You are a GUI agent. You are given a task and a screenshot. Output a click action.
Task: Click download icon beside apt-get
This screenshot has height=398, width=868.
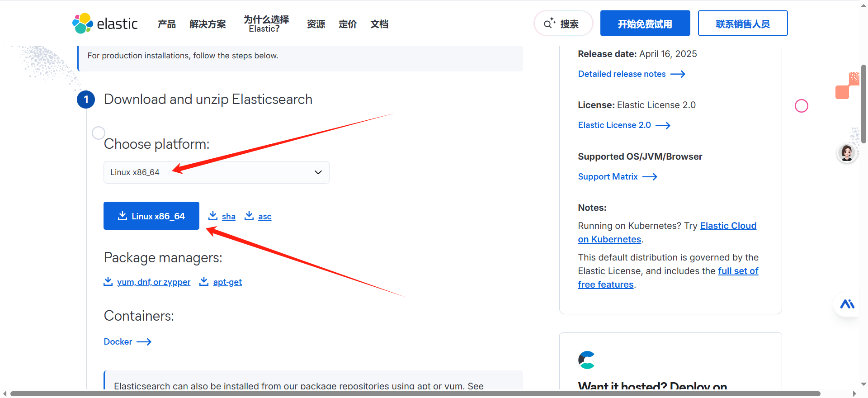click(204, 281)
